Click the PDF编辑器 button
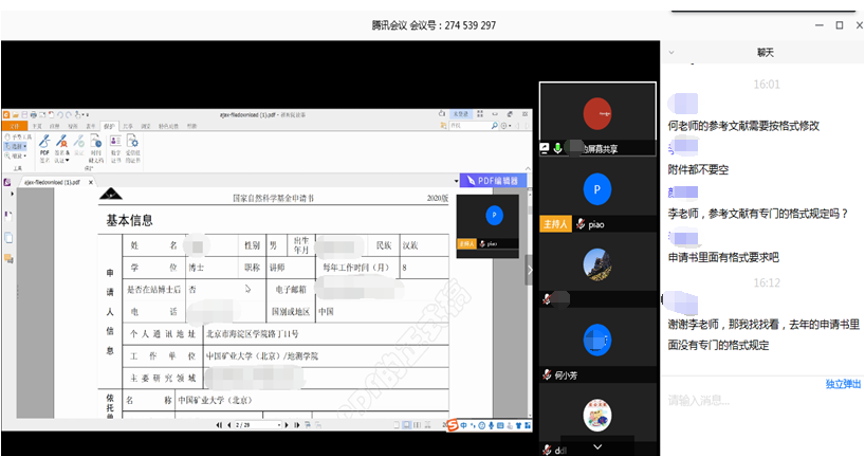The height and width of the screenshot is (456, 864). tap(493, 180)
